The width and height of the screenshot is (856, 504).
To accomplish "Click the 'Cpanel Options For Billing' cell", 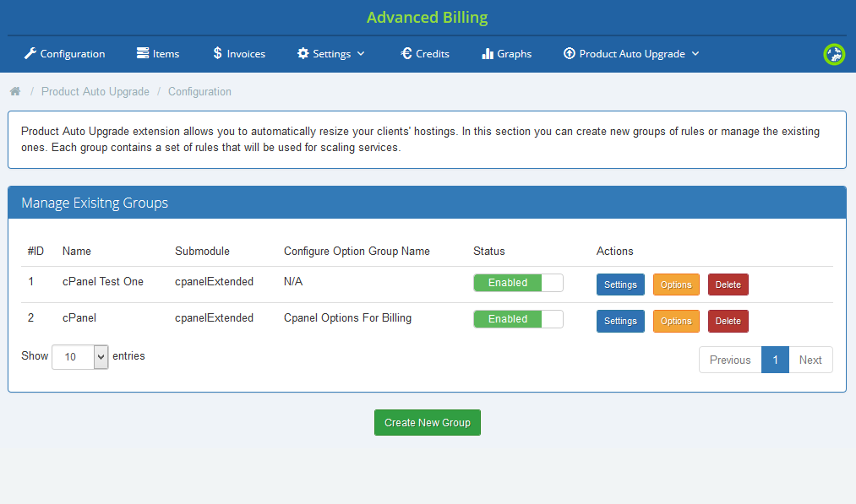I will [348, 318].
